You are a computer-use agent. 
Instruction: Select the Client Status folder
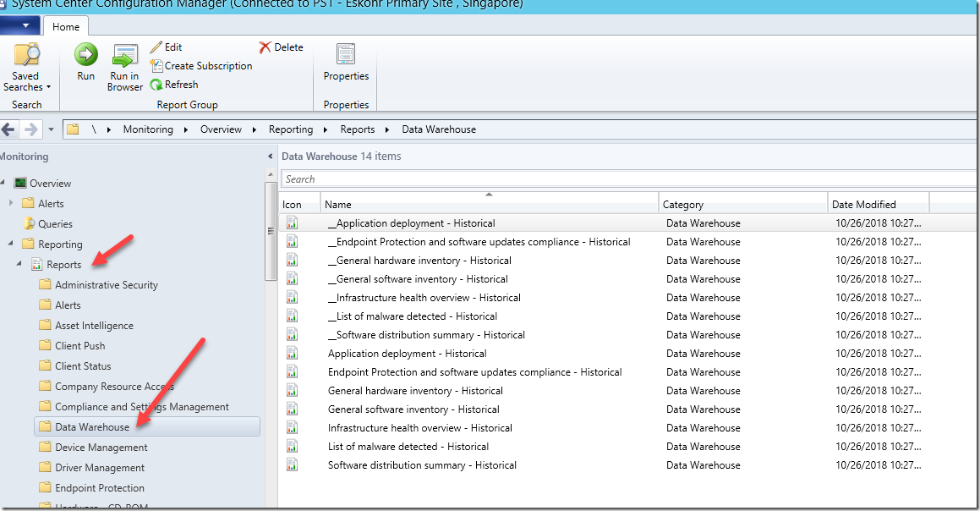(x=83, y=365)
